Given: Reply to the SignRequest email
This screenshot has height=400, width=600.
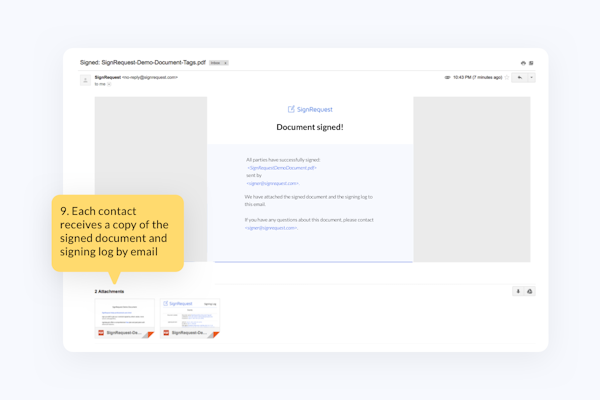Looking at the screenshot, I should pyautogui.click(x=520, y=78).
